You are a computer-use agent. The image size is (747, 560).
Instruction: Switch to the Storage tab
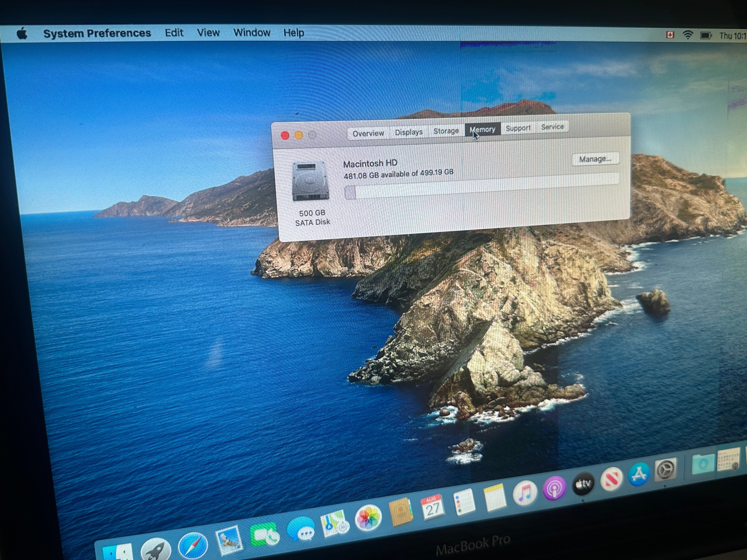(x=446, y=131)
